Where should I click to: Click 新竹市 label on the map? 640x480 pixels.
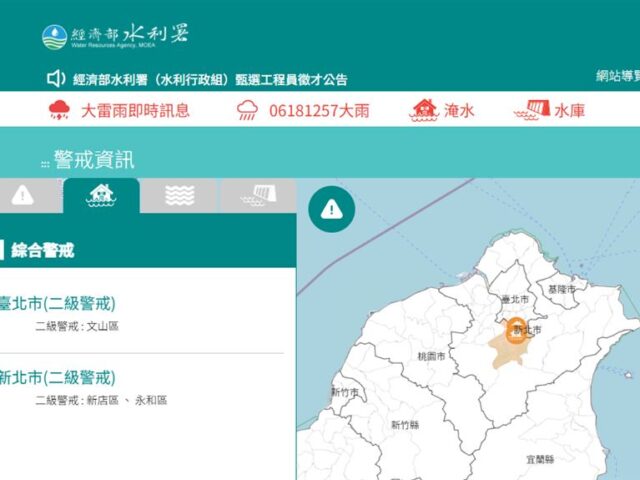click(344, 393)
